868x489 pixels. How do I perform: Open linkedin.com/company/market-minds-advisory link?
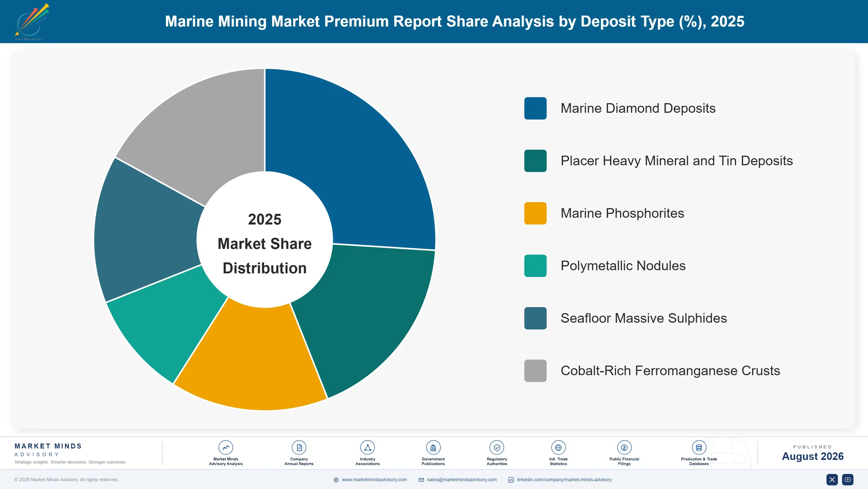tap(564, 480)
